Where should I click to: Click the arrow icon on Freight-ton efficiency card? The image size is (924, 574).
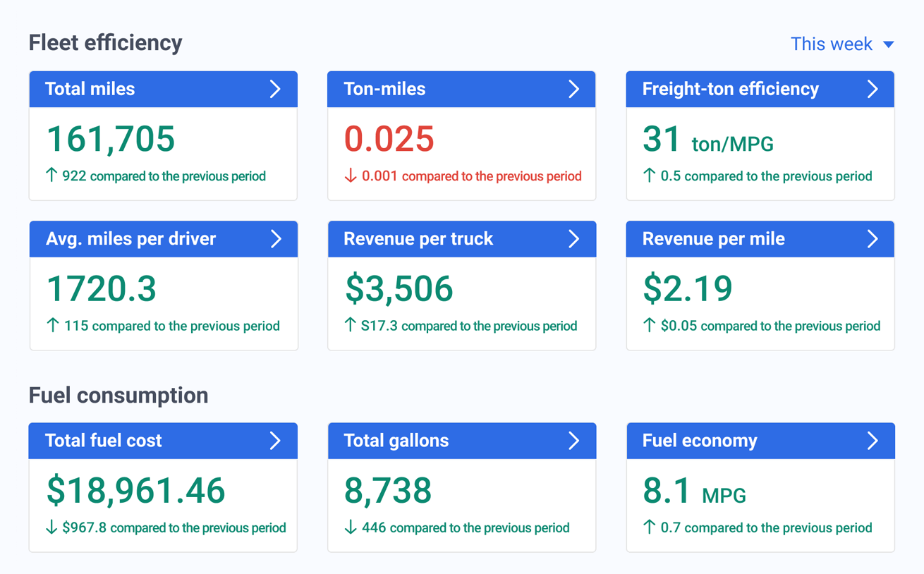[873, 89]
